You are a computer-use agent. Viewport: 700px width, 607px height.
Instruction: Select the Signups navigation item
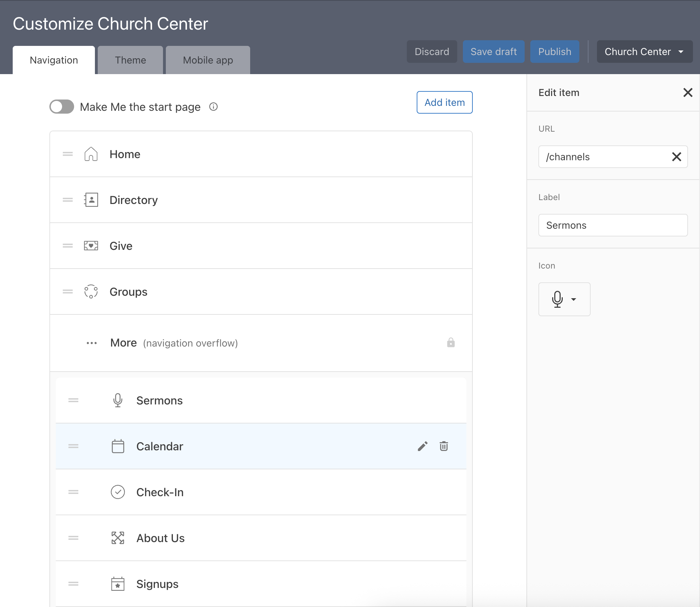click(x=261, y=584)
